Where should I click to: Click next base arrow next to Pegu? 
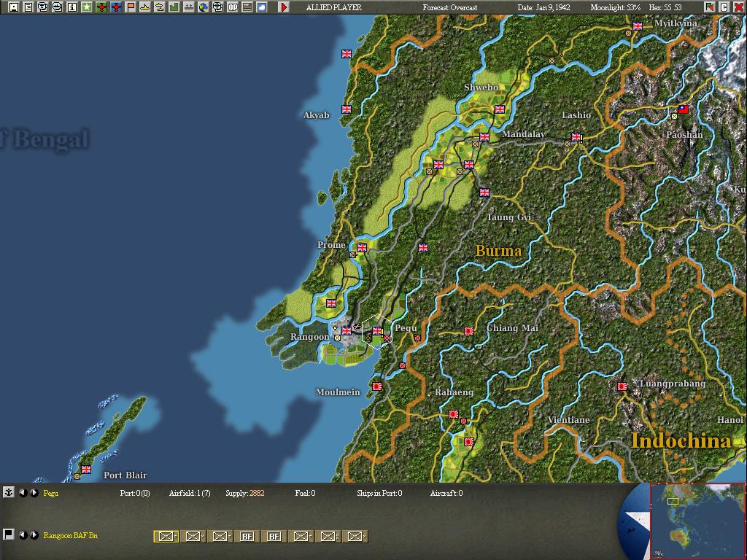34,493
